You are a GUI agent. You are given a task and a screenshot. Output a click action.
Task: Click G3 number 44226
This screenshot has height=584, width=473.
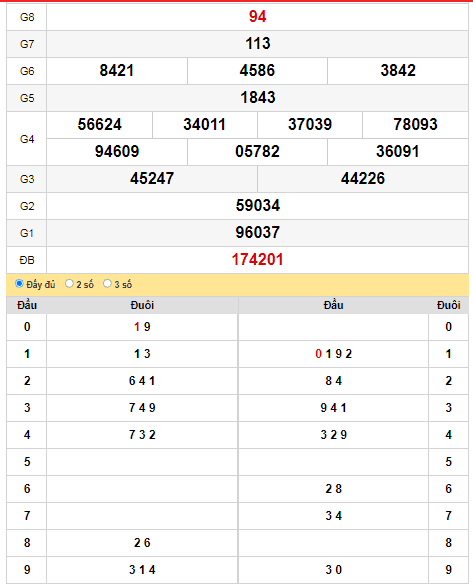coord(363,178)
